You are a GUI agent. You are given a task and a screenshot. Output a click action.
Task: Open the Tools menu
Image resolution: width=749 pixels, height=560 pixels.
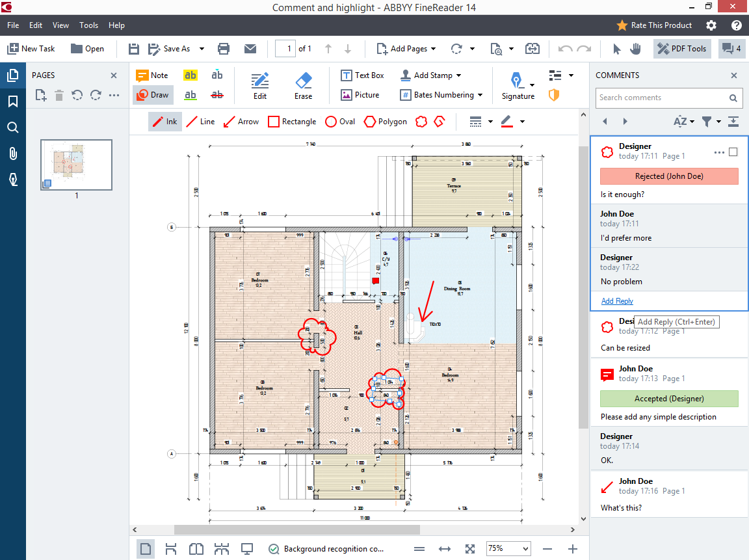[89, 25]
